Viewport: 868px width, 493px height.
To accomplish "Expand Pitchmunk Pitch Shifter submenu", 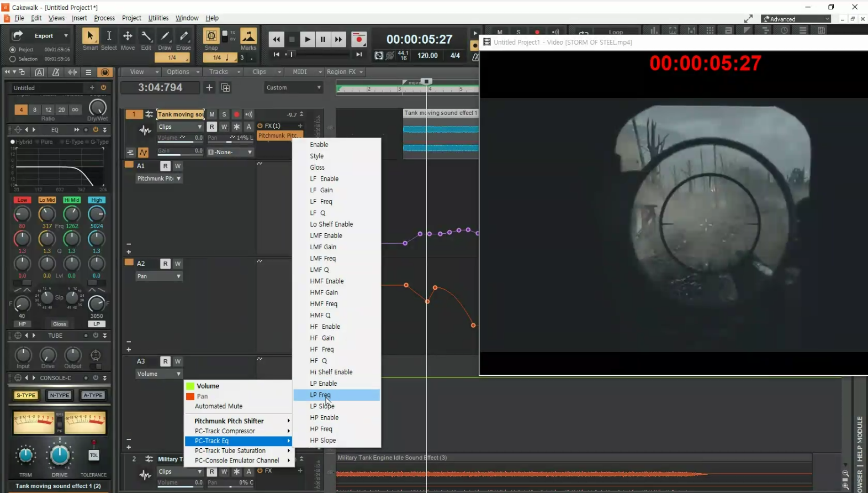I will (x=239, y=421).
